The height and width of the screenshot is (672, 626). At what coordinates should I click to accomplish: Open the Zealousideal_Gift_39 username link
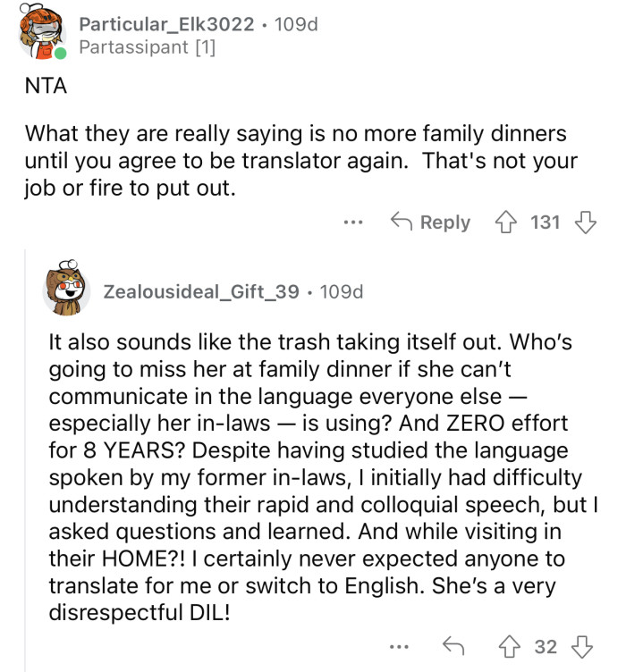tap(201, 291)
